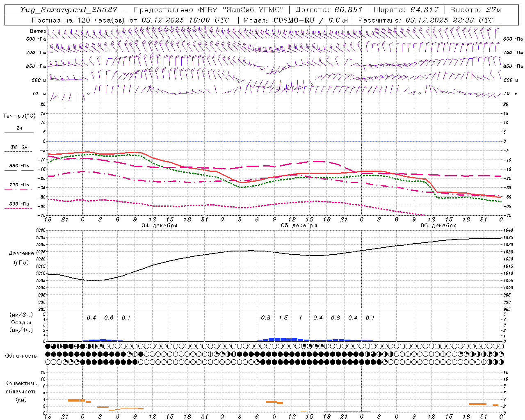Click the station title Yug_Saranpaul_23527

coord(68,10)
